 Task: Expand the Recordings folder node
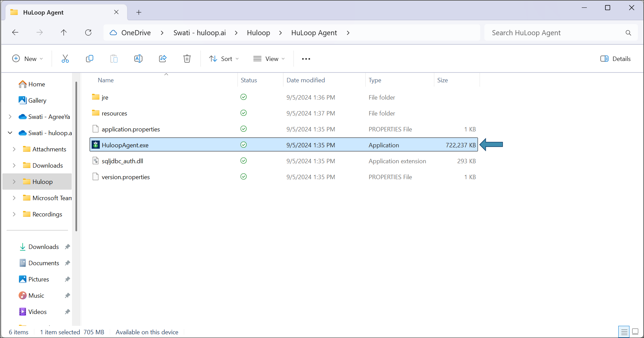14,214
